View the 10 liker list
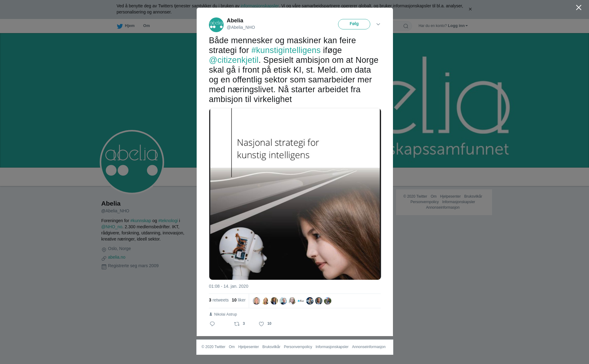Viewport: 589px width, 364px height. (x=239, y=300)
